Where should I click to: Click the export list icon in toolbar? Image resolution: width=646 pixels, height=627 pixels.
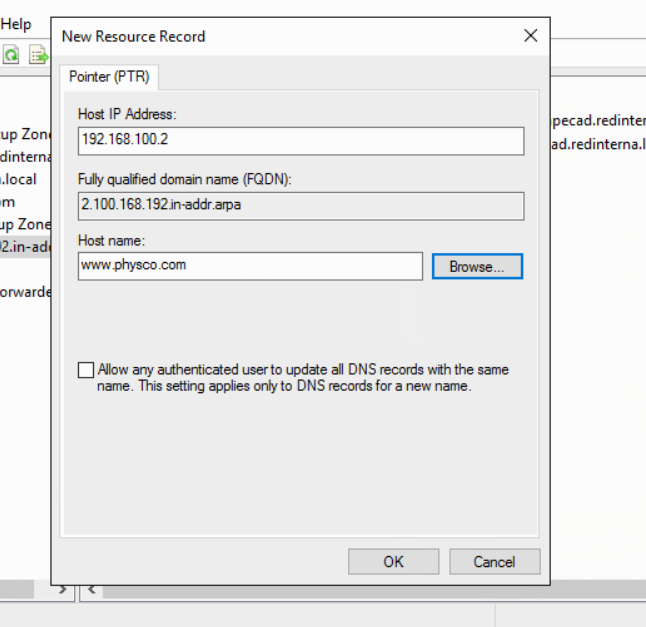[39, 54]
